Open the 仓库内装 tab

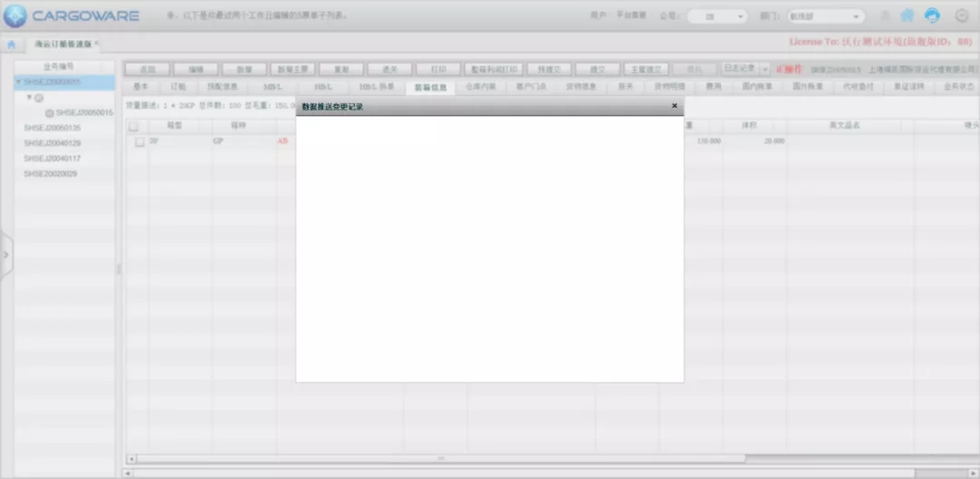pyautogui.click(x=481, y=87)
